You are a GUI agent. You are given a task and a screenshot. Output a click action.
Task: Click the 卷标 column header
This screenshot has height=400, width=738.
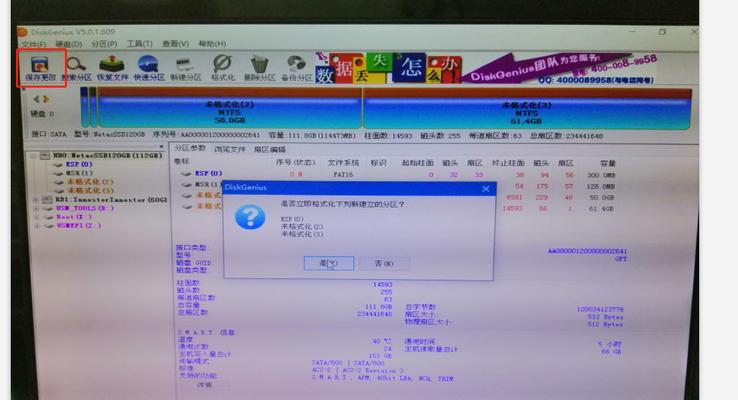click(182, 161)
